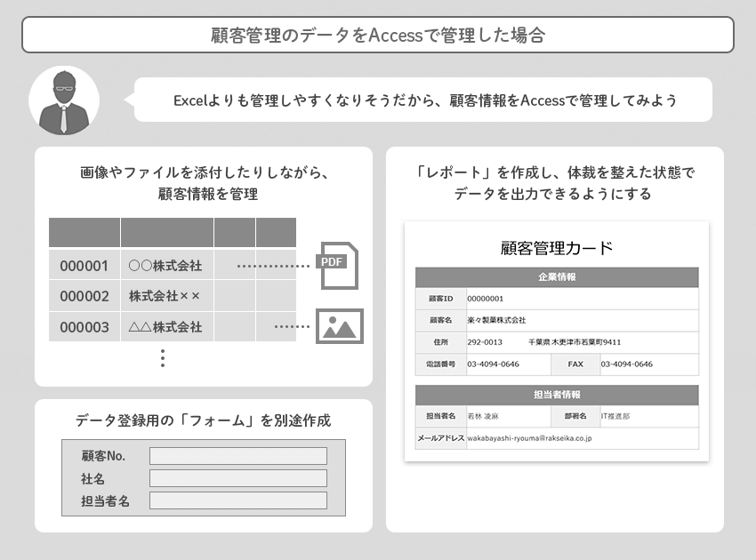Click the heading データ登録用の「フォーム」を別途作成

(x=203, y=420)
